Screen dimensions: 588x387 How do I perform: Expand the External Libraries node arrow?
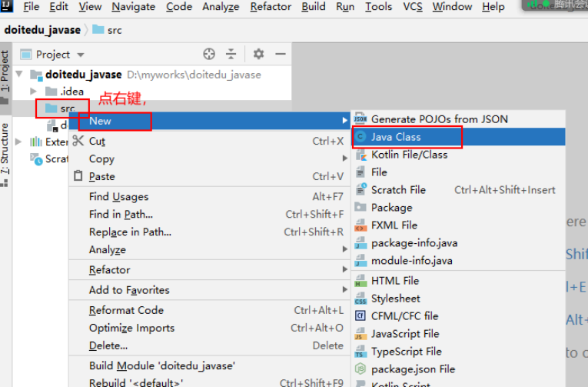(x=18, y=142)
